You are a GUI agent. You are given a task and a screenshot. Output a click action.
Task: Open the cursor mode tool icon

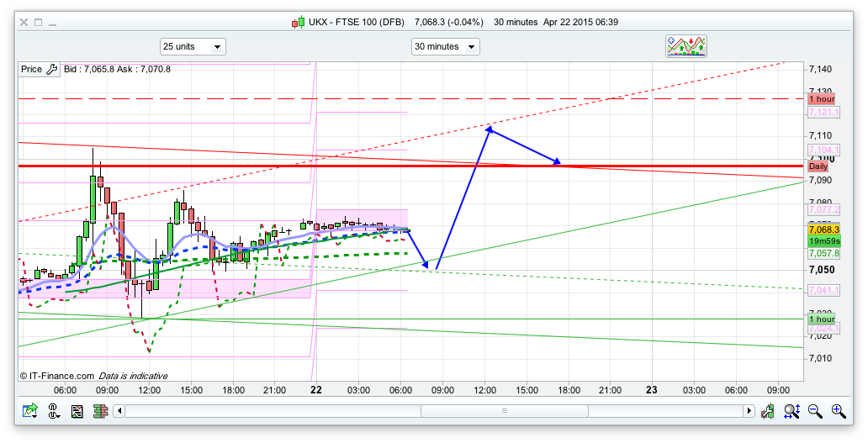click(x=55, y=411)
